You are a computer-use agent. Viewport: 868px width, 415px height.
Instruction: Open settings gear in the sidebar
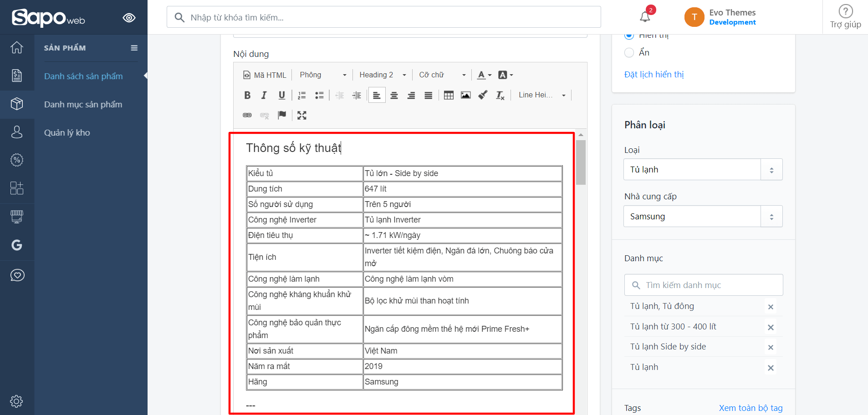[x=17, y=401]
